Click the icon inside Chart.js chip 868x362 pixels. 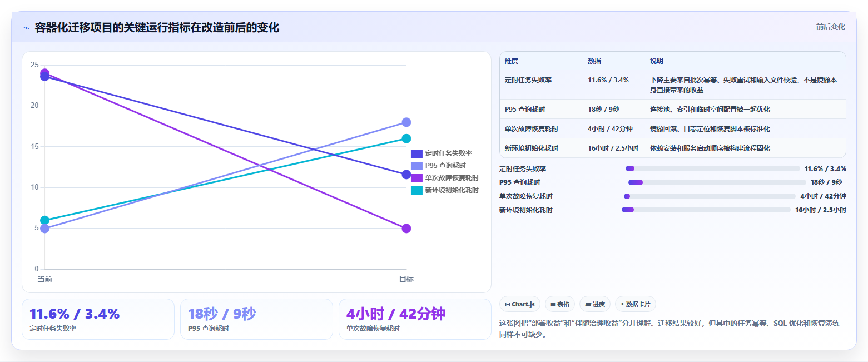508,304
